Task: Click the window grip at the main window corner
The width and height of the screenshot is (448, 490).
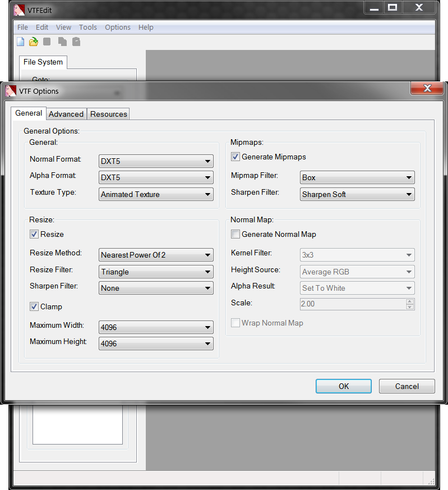Action: pos(431,481)
